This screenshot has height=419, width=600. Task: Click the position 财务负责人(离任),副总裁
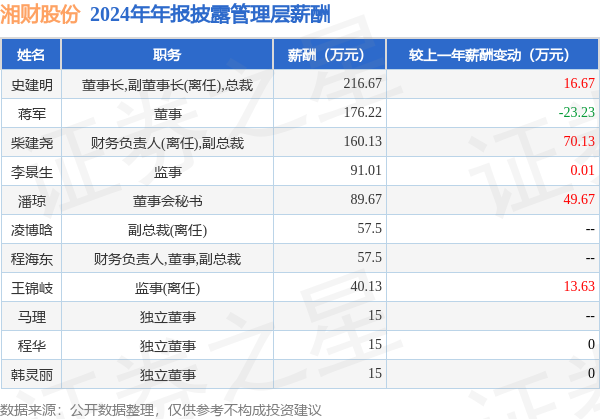(x=167, y=143)
